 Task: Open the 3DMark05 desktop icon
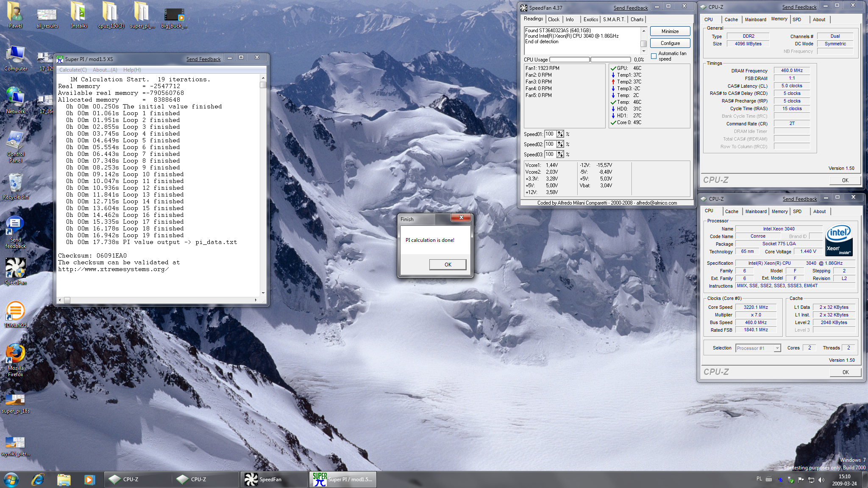[x=15, y=312]
